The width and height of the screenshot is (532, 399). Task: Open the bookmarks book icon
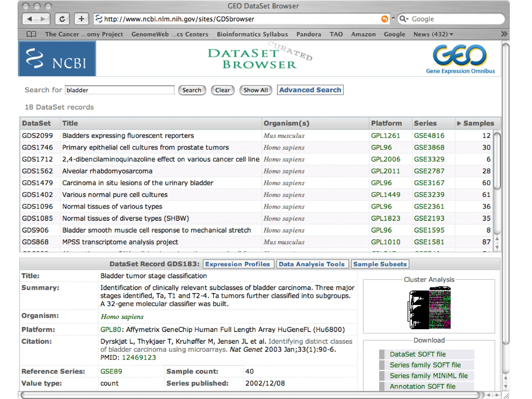[x=31, y=34]
